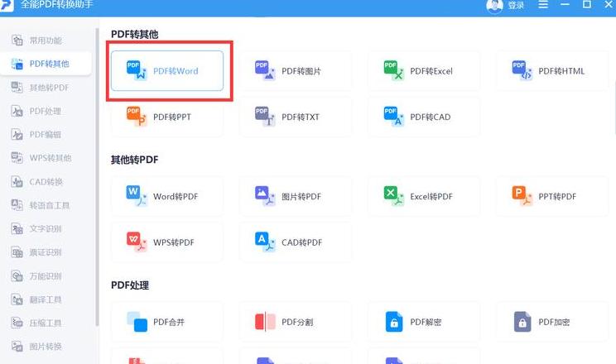The image size is (616, 364).
Task: Click the 其他转PDF section heading
Action: (135, 160)
